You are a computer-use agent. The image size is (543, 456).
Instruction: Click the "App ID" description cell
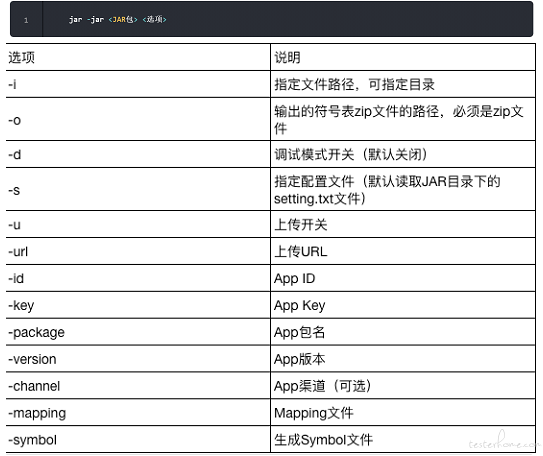tap(403, 278)
